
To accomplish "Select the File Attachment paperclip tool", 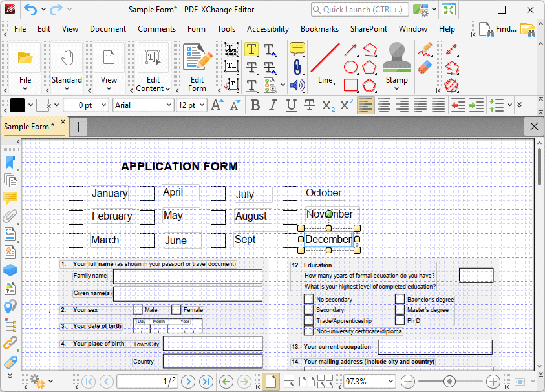I will click(x=297, y=67).
